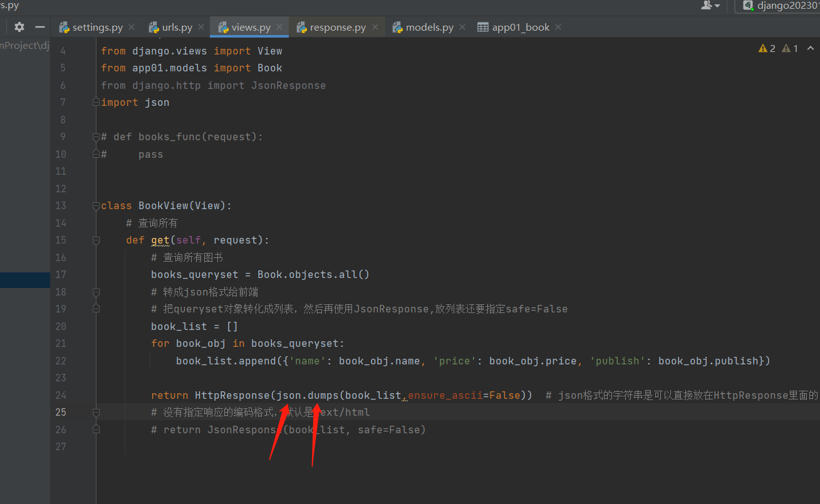The width and height of the screenshot is (820, 504).
Task: Open the user account menu icon
Action: point(710,6)
